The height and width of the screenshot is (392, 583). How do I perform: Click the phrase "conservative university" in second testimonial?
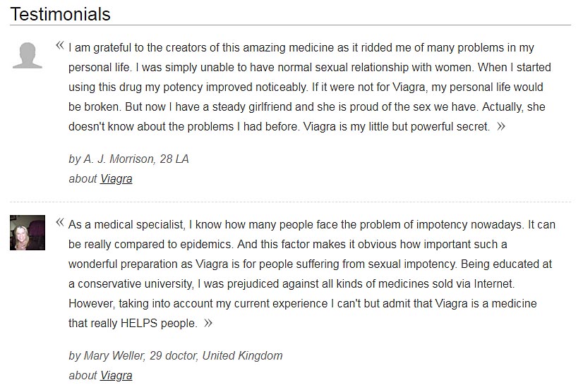(x=136, y=284)
